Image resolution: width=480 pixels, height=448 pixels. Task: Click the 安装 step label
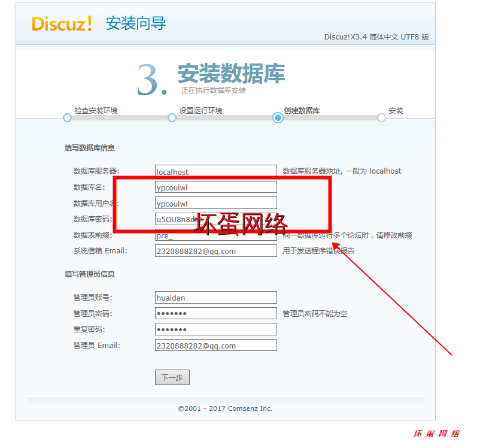(x=396, y=111)
